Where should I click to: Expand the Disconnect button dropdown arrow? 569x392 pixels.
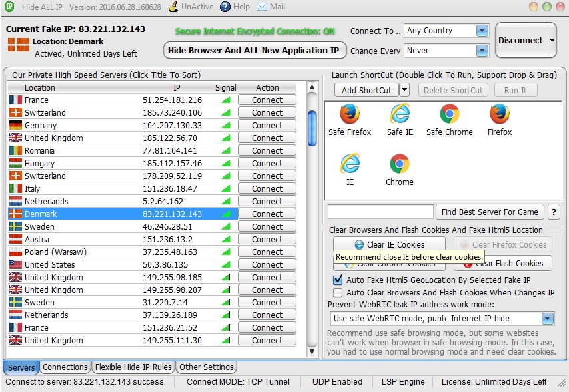tap(552, 40)
